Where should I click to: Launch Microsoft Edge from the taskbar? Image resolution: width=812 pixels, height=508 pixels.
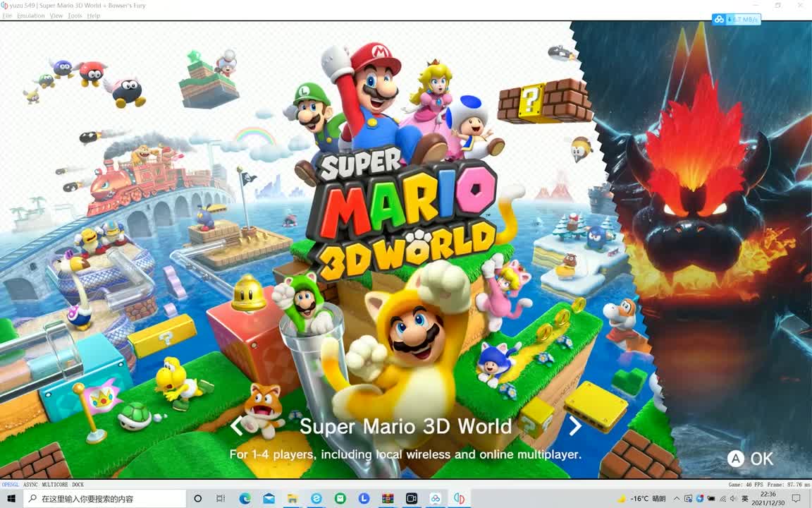pos(245,498)
